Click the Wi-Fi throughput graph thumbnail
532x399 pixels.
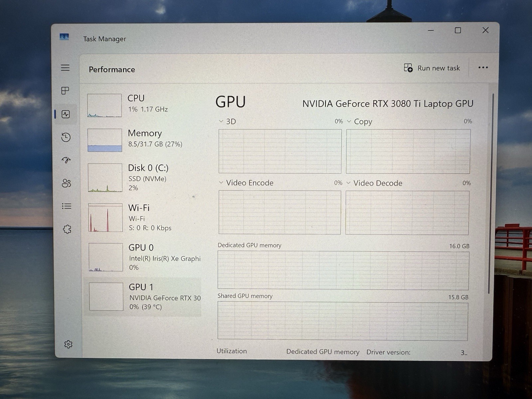pos(105,218)
